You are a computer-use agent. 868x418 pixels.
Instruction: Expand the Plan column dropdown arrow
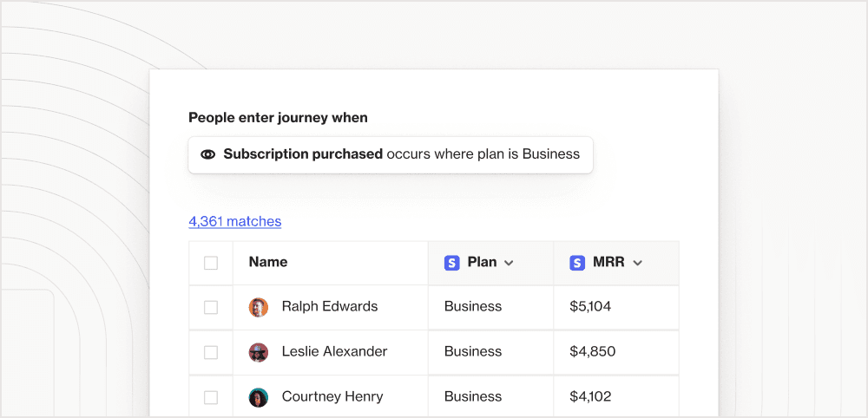(x=509, y=263)
